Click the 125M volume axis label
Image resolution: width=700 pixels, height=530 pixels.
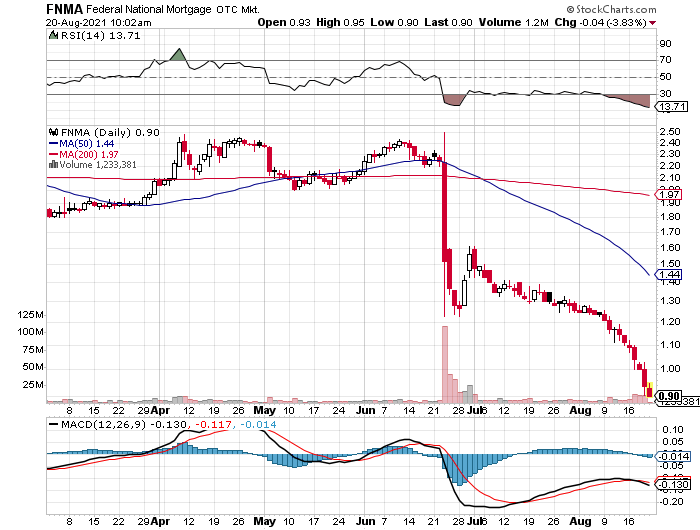(x=30, y=315)
